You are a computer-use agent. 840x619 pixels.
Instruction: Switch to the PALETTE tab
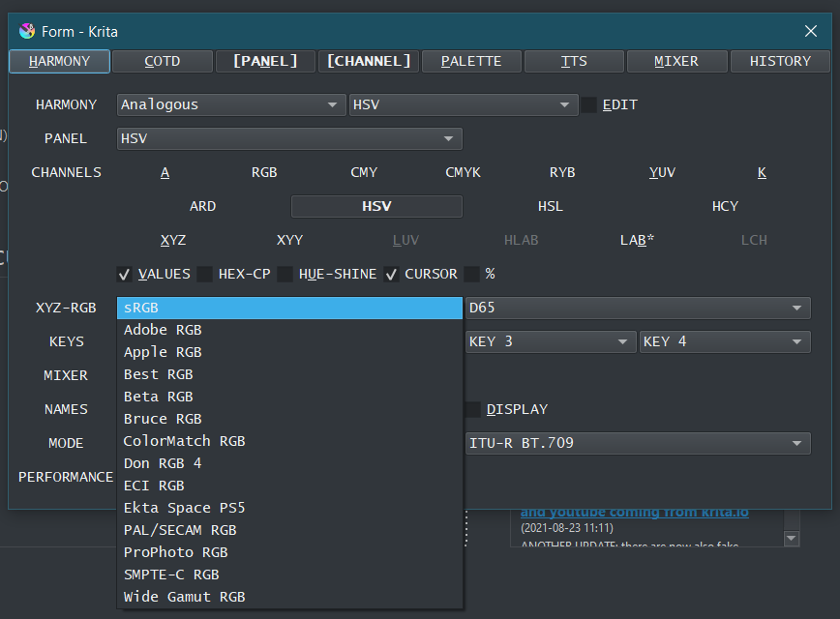471,61
